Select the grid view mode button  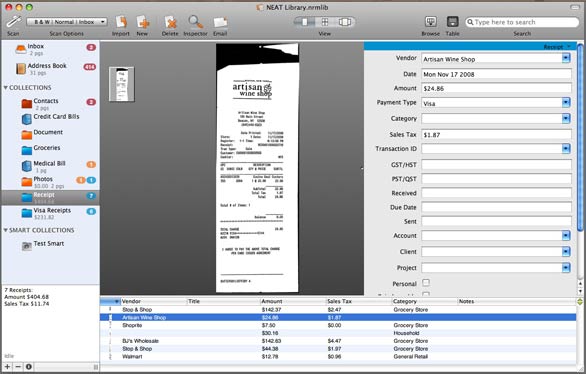pos(325,22)
